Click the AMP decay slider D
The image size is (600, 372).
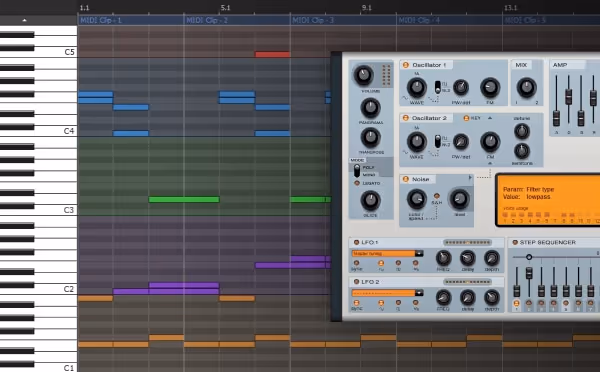569,96
